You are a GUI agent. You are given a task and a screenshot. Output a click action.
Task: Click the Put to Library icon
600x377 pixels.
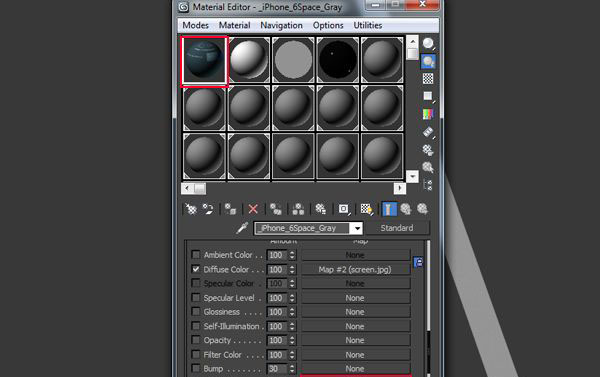[x=321, y=209]
